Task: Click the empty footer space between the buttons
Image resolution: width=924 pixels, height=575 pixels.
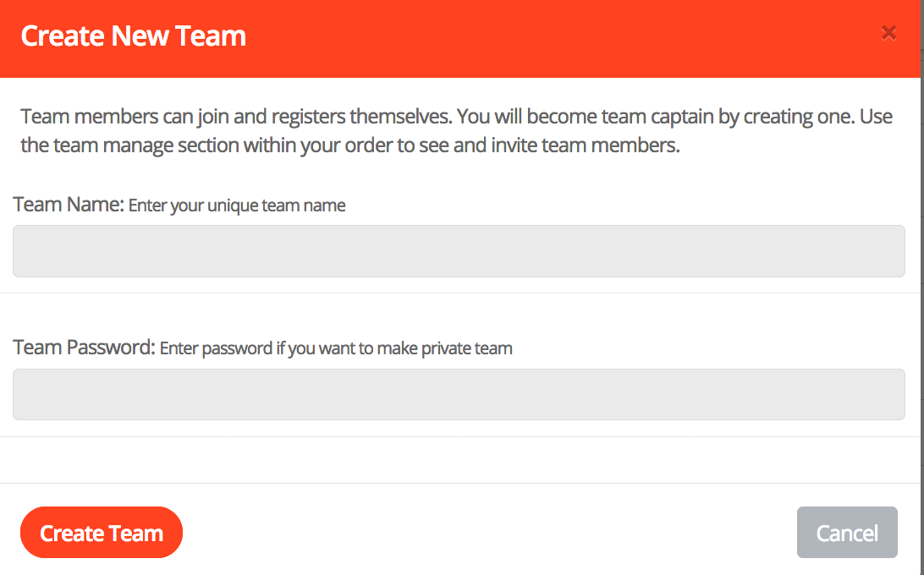Action: point(491,533)
